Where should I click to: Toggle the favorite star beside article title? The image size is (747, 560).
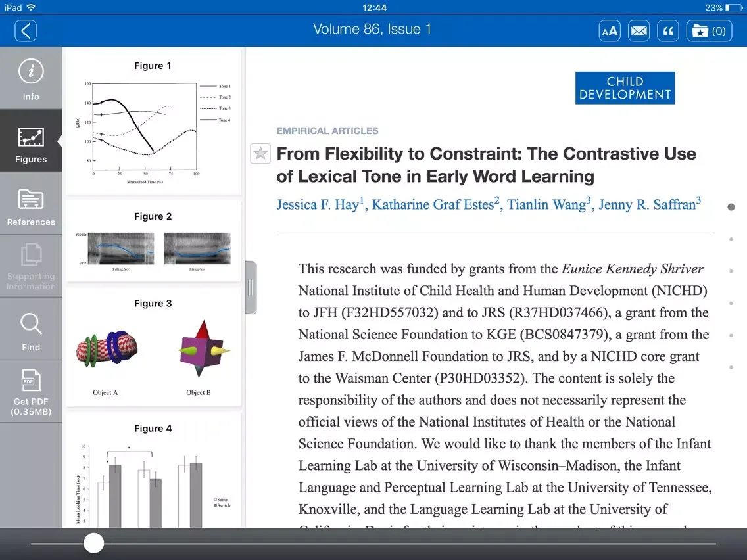point(260,154)
